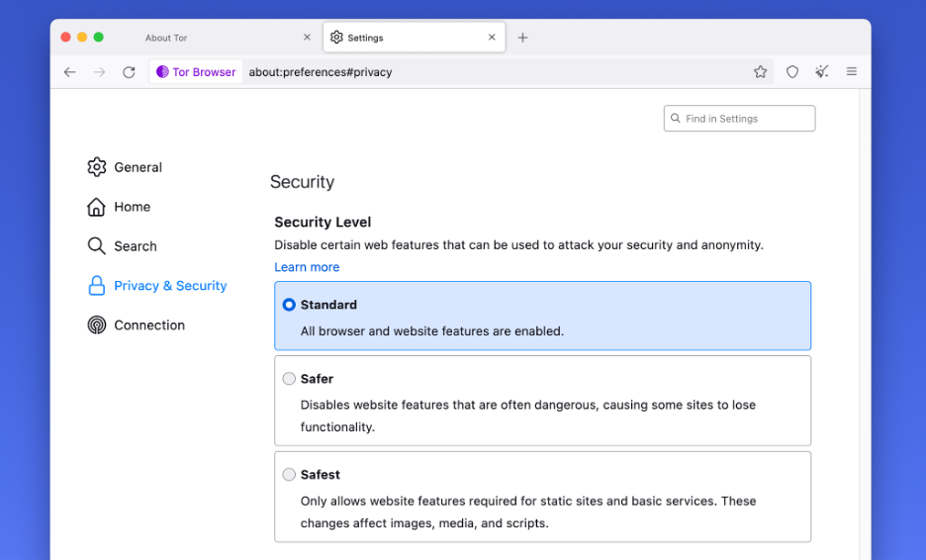
Task: Bookmark this page with the star icon
Action: pos(760,71)
